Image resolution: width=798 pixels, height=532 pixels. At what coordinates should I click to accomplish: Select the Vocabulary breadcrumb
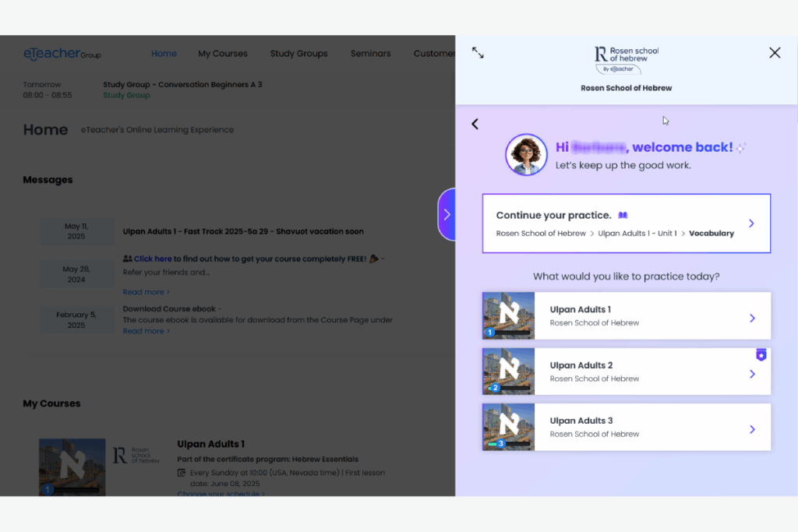[x=711, y=234]
